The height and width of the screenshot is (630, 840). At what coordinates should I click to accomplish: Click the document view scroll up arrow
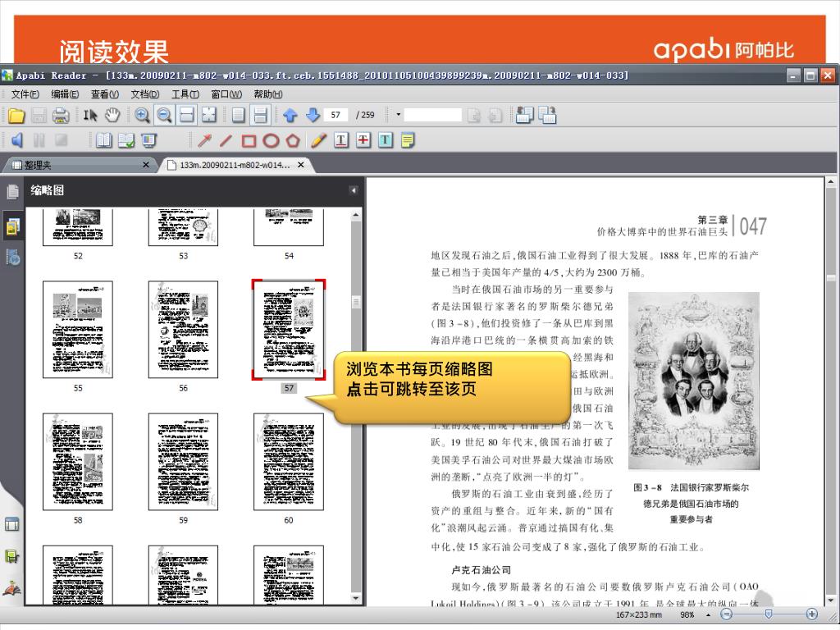coord(831,183)
